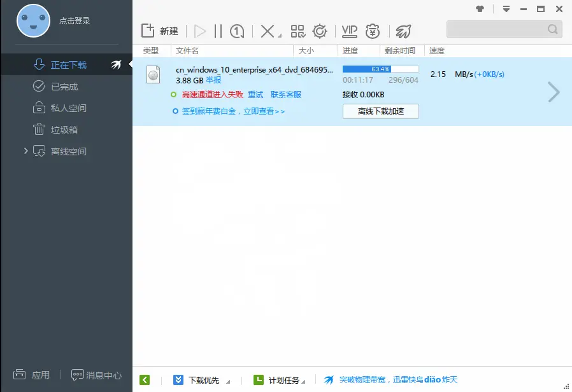Sort by the 大小 column header

pos(306,51)
